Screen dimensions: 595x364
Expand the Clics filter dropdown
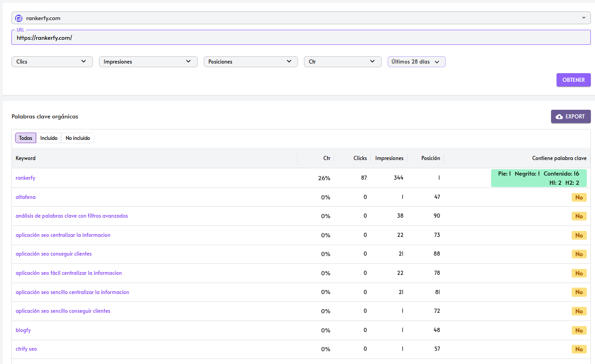click(52, 62)
